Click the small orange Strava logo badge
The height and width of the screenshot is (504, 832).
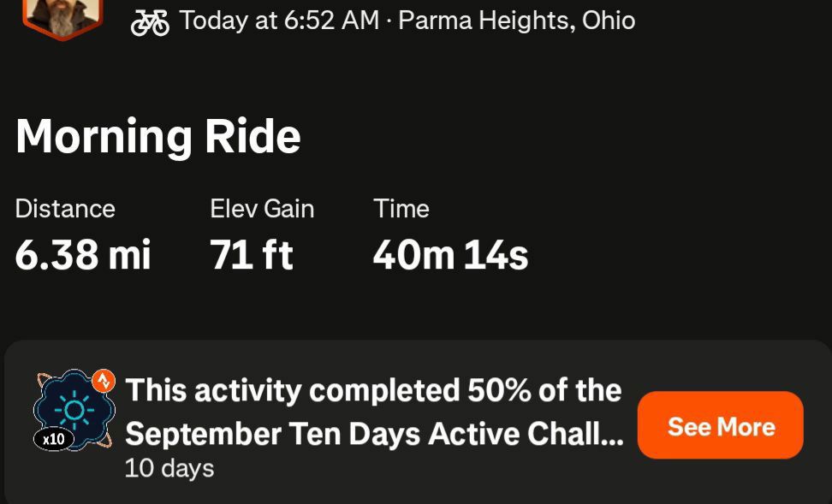(104, 380)
